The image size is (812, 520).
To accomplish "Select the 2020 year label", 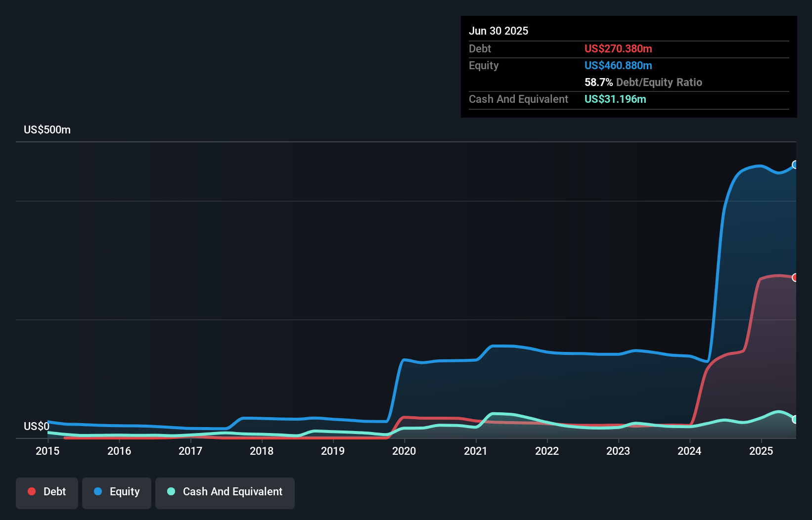I will [x=404, y=451].
